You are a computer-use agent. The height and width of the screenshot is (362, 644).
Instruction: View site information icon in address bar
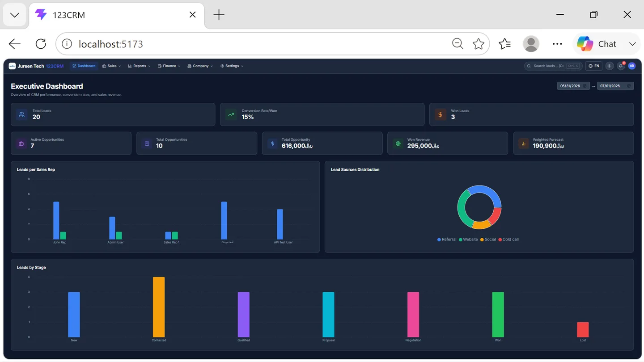pos(67,44)
